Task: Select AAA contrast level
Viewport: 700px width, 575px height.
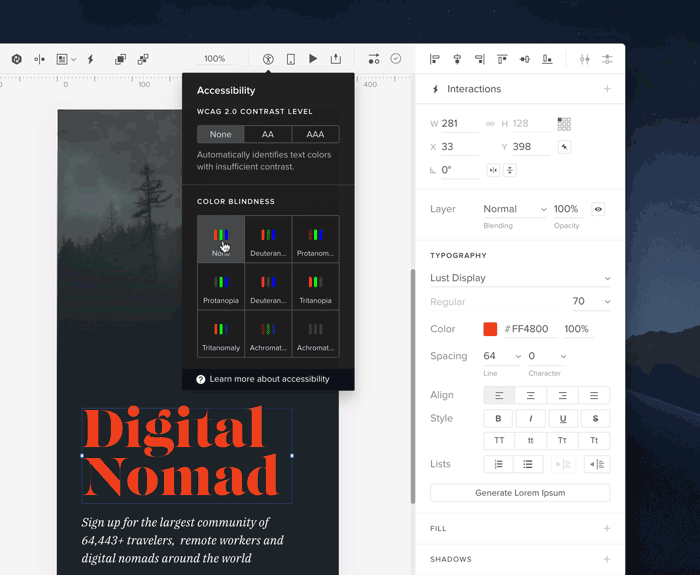Action: tap(315, 134)
